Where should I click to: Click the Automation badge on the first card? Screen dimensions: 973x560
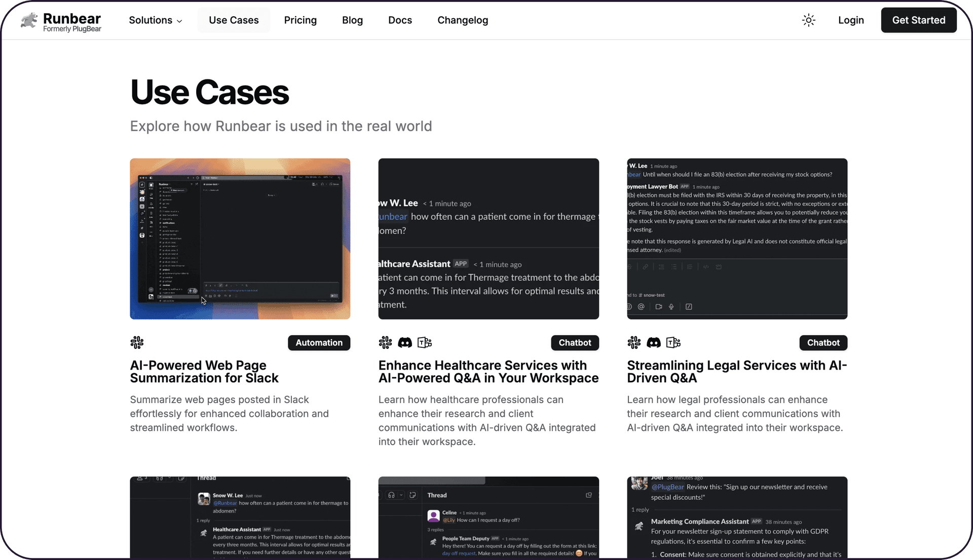point(319,343)
